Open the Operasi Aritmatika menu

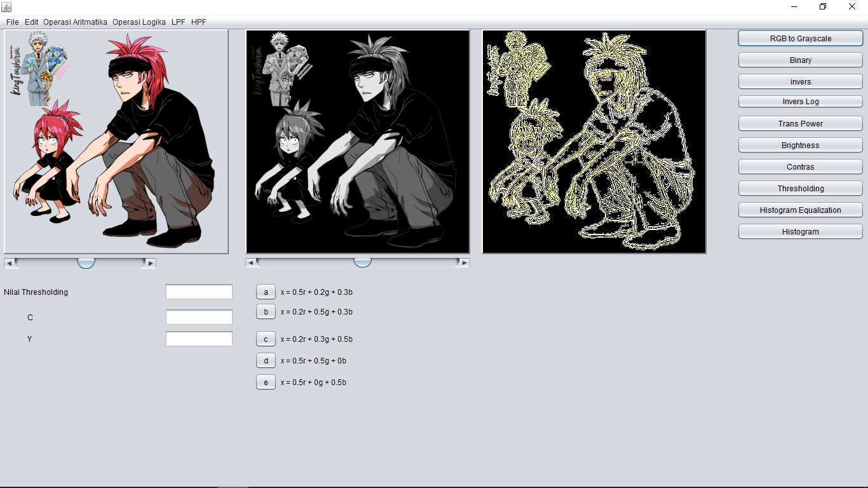(x=75, y=22)
